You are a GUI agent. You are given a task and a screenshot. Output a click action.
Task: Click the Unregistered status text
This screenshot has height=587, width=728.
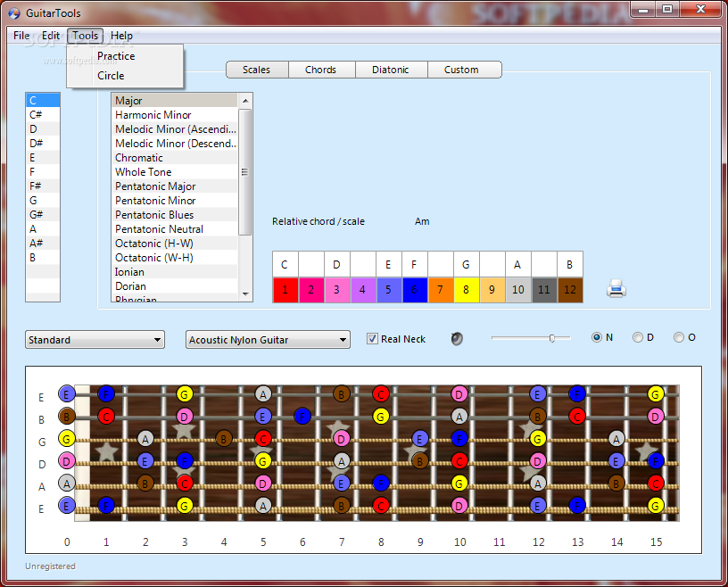pyautogui.click(x=50, y=566)
